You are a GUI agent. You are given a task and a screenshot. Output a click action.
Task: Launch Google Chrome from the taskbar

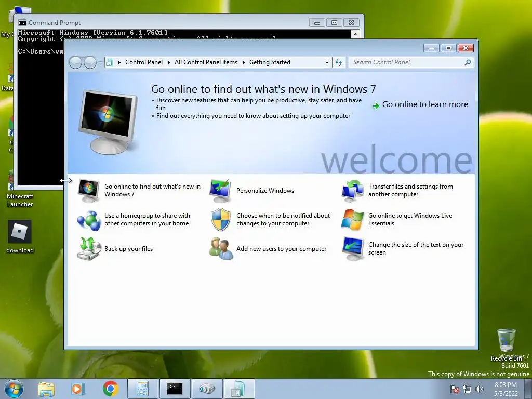(110, 389)
